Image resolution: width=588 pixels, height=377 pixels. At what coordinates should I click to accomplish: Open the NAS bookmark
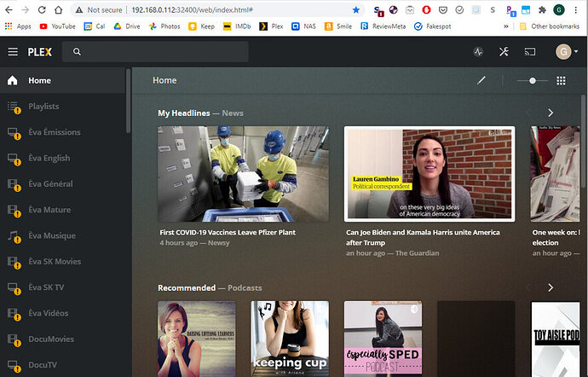coord(303,26)
